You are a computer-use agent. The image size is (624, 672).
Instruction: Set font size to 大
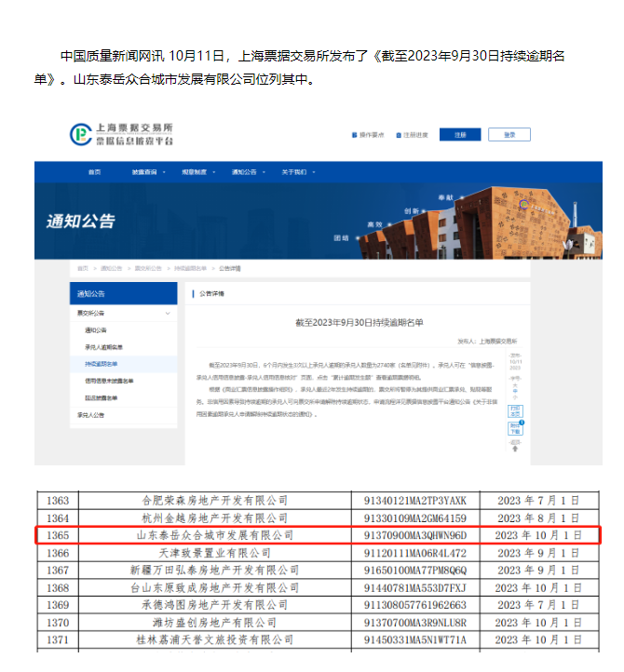515,385
